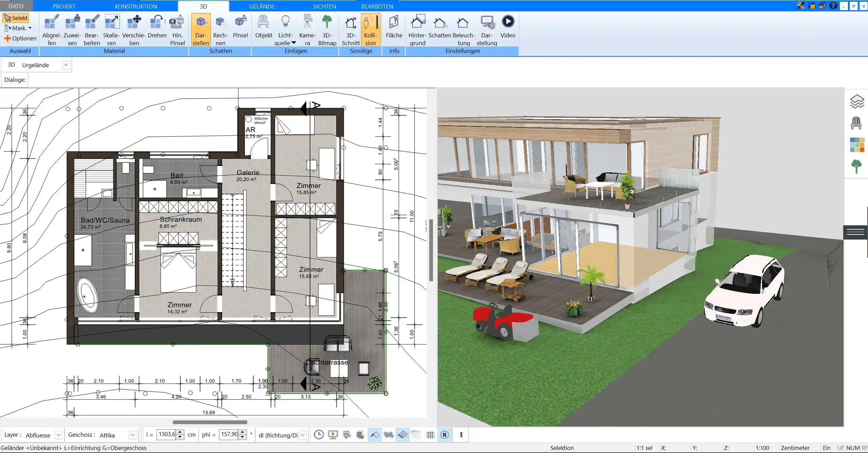Expand the bottom toolbar overflow handle
The height and width of the screenshot is (453, 868).
(461, 435)
